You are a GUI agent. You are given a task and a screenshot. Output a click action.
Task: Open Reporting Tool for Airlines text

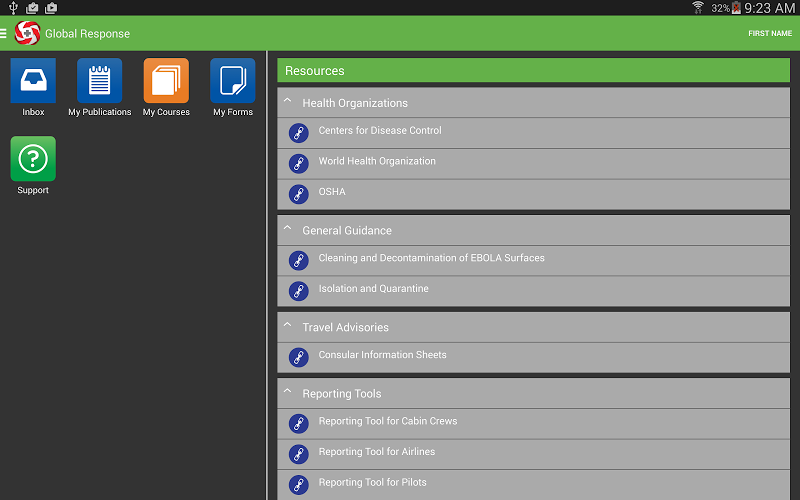pyautogui.click(x=377, y=452)
